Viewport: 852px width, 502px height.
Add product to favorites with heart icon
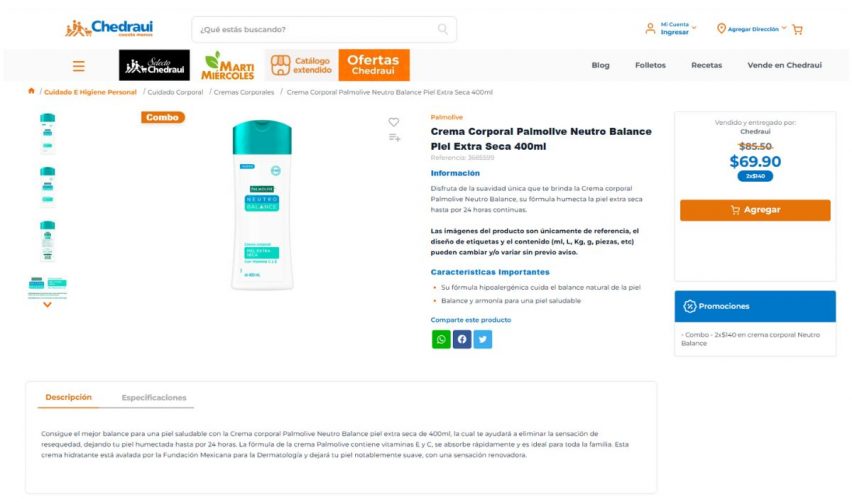pyautogui.click(x=394, y=122)
